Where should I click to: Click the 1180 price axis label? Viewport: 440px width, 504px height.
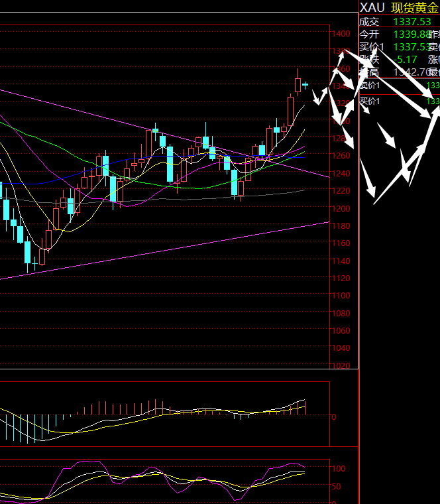click(x=341, y=225)
